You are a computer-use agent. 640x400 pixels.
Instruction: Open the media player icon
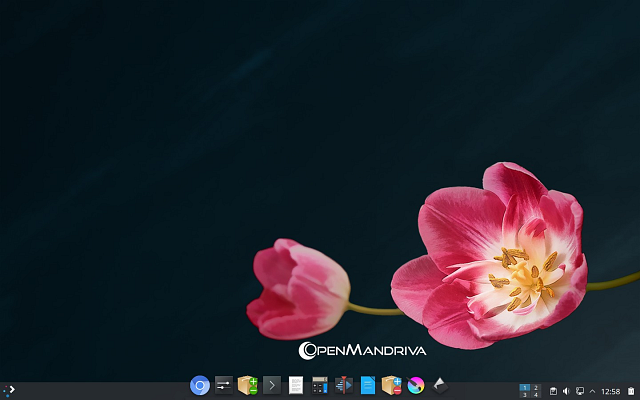pyautogui.click(x=344, y=385)
